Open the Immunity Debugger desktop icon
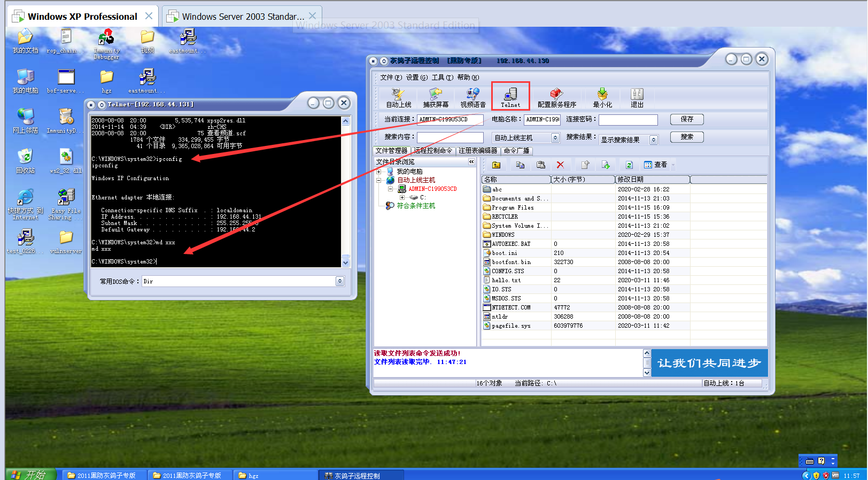 click(x=106, y=44)
